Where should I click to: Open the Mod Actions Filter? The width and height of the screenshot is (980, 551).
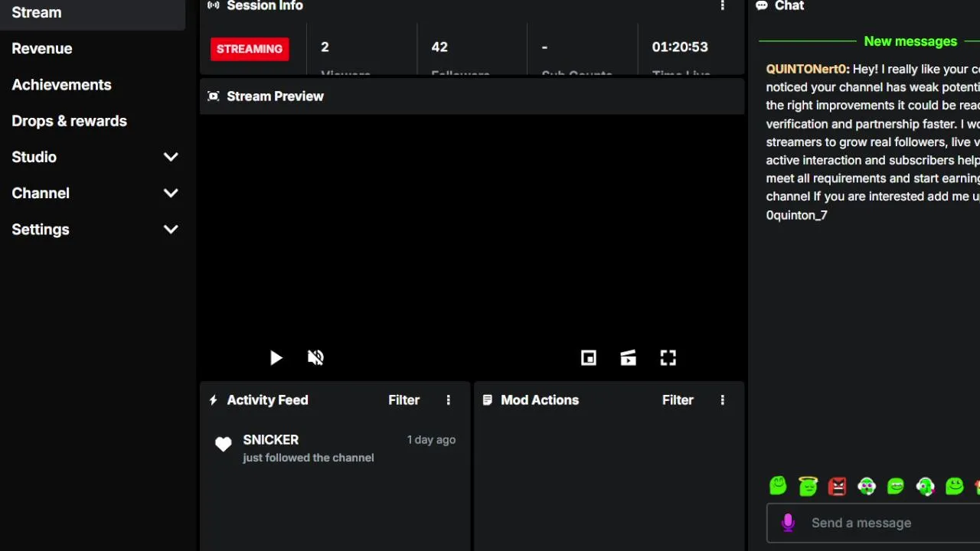click(x=678, y=400)
